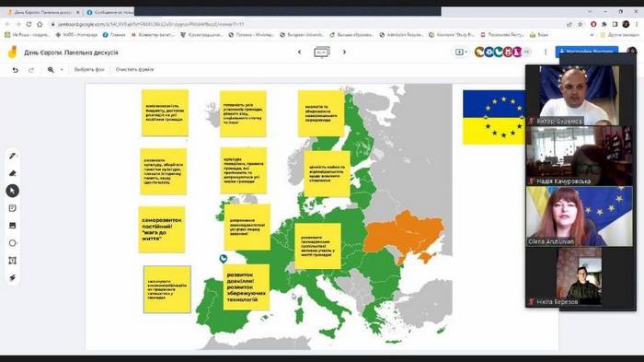Viewport: 644px width, 362px height.
Task: Go to the previous frame
Action: [x=299, y=53]
